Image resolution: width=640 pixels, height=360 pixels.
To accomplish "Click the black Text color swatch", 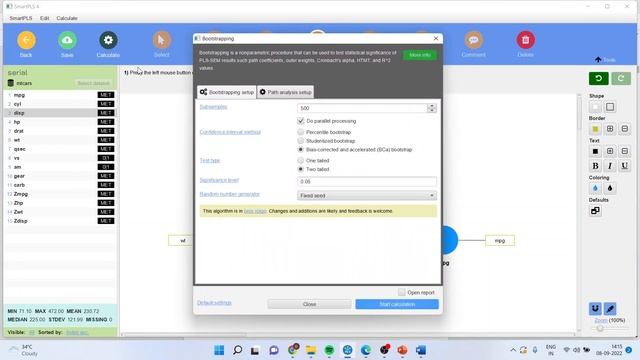I will (x=595, y=151).
